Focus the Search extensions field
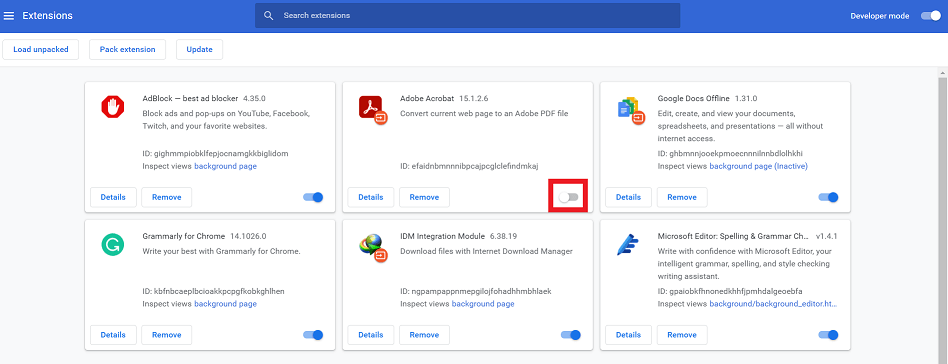 (467, 16)
